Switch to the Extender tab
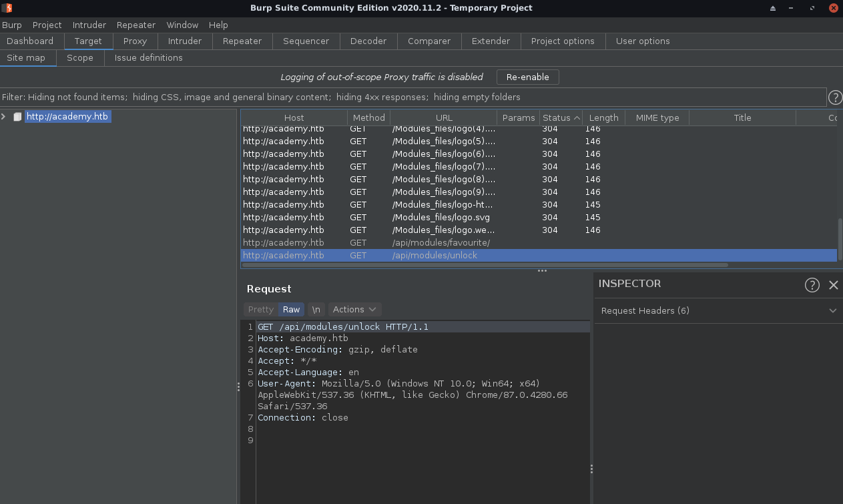 [491, 41]
